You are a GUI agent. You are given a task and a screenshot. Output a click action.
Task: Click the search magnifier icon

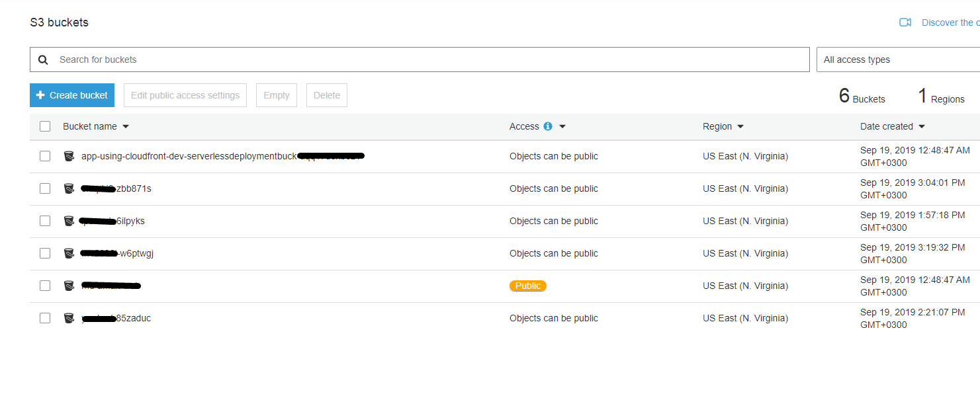[x=43, y=60]
